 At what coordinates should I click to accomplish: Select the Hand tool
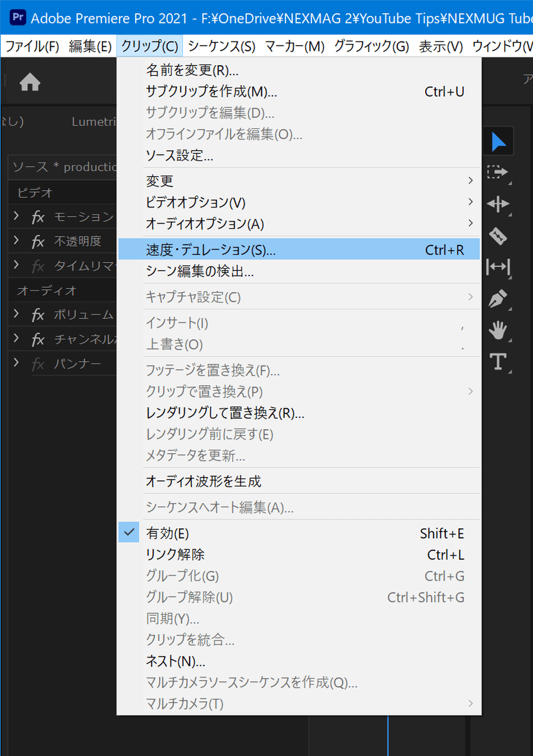pyautogui.click(x=498, y=330)
